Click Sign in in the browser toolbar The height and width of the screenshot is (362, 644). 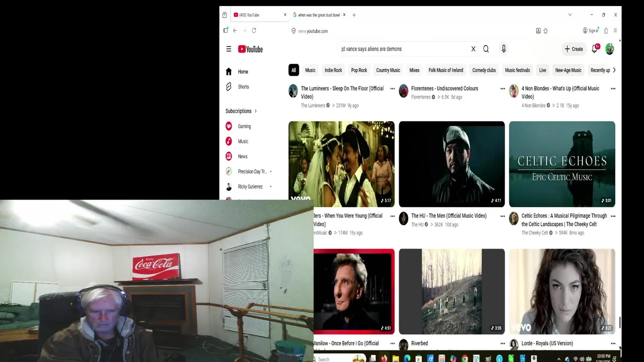591,31
